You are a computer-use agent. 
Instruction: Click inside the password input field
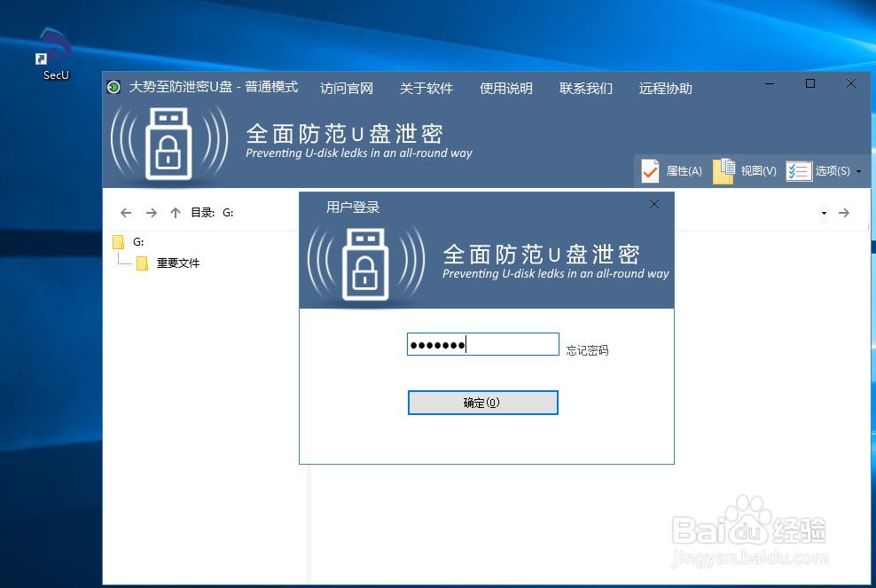tap(482, 344)
